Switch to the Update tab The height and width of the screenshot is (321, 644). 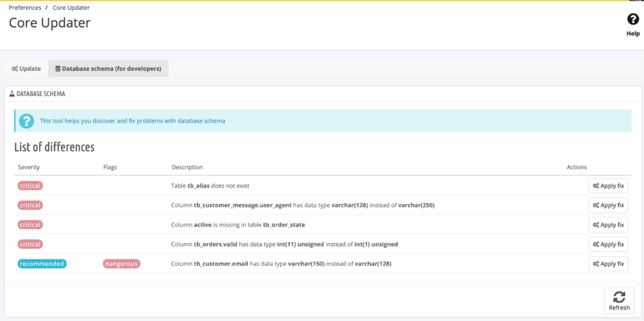(26, 69)
